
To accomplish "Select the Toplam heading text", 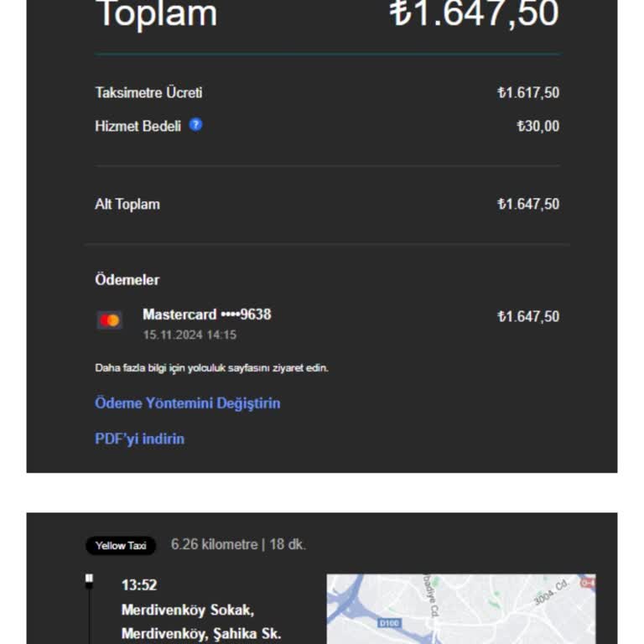I will pos(156,14).
